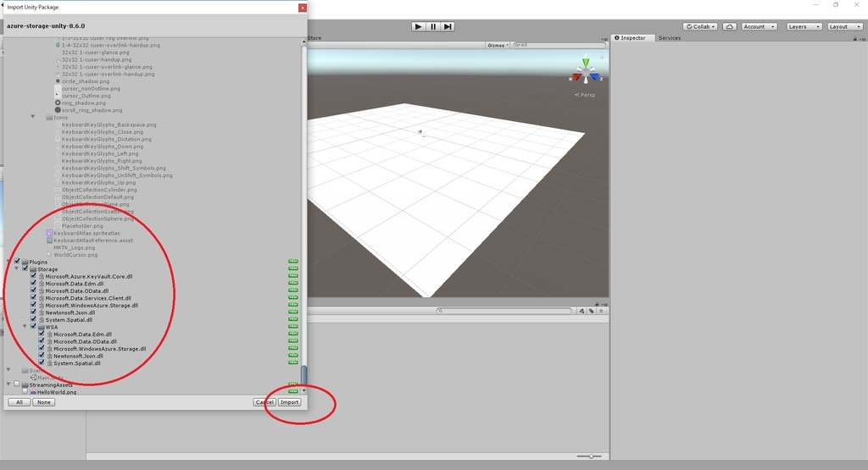Open the Scene panel options menu
The image size is (868, 470).
pos(604,38)
